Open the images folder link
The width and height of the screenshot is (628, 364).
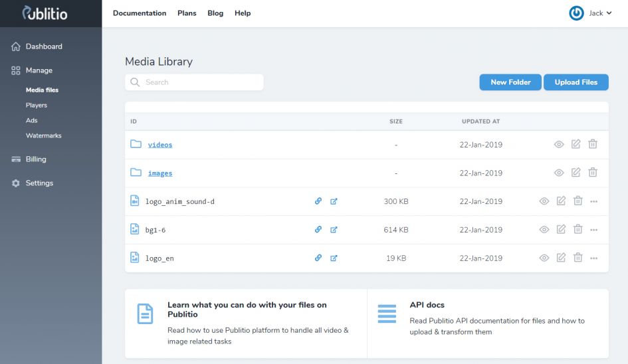pos(160,173)
